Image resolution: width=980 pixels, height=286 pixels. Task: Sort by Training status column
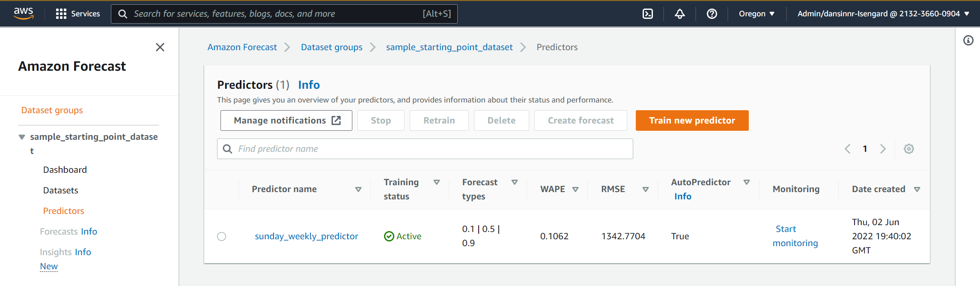[x=437, y=182]
